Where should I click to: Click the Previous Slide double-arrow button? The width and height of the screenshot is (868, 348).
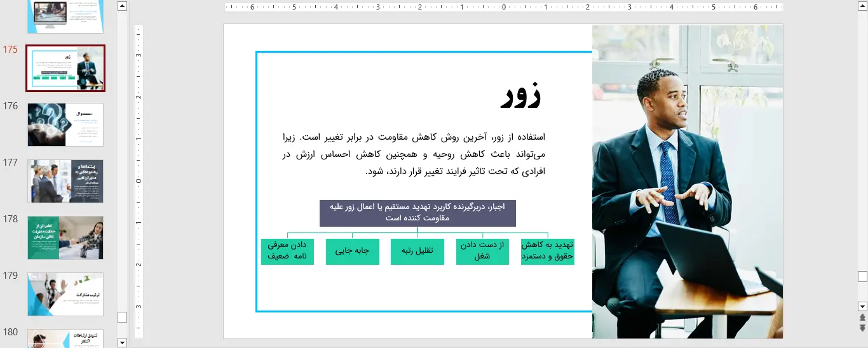pos(862,317)
